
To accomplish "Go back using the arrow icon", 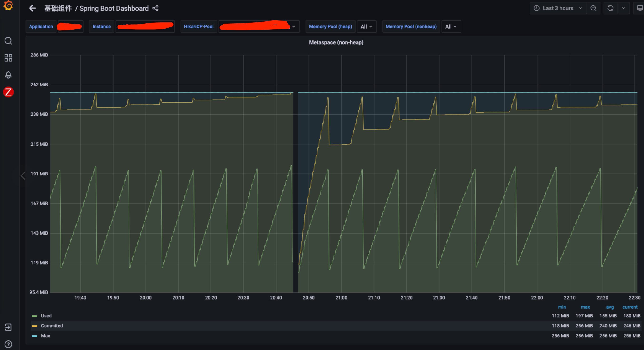I will pos(33,8).
